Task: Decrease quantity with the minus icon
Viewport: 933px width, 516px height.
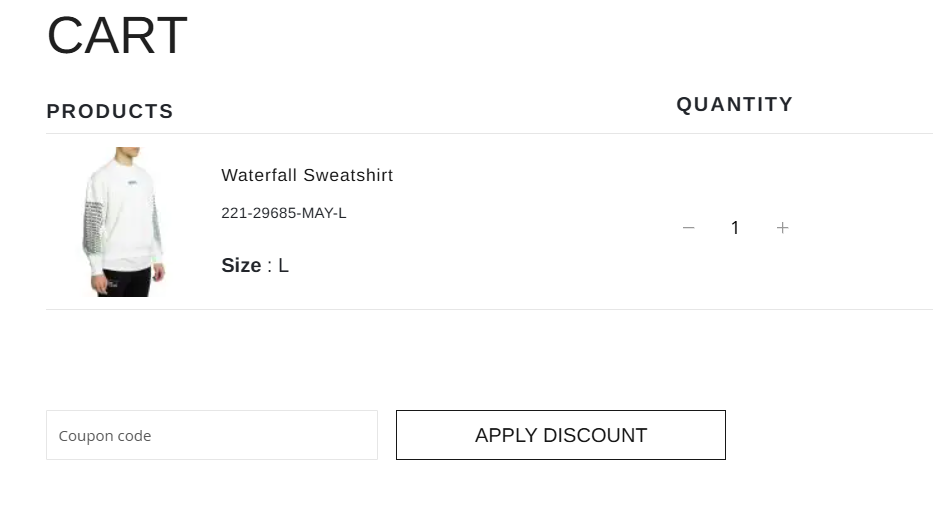Action: pos(688,228)
